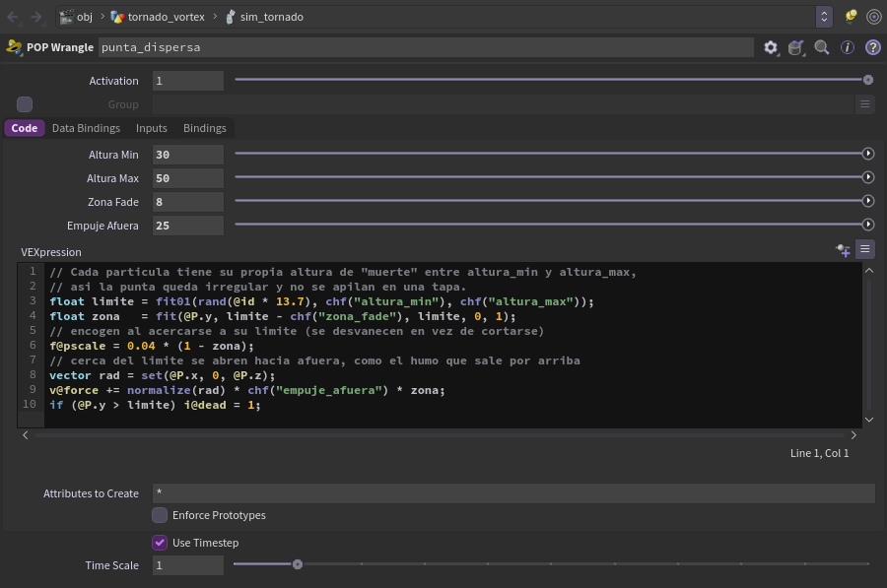Click the Activation value field

188,81
